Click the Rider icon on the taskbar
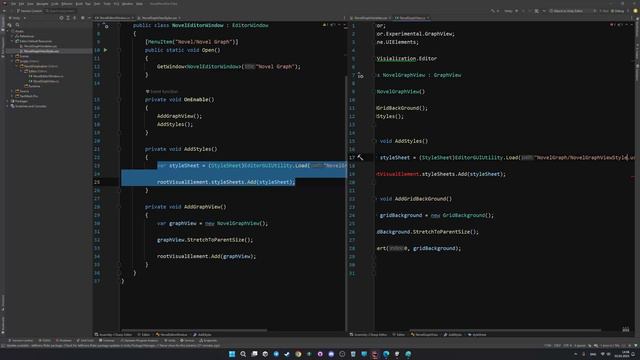640x360 pixels. pyautogui.click(x=375, y=354)
